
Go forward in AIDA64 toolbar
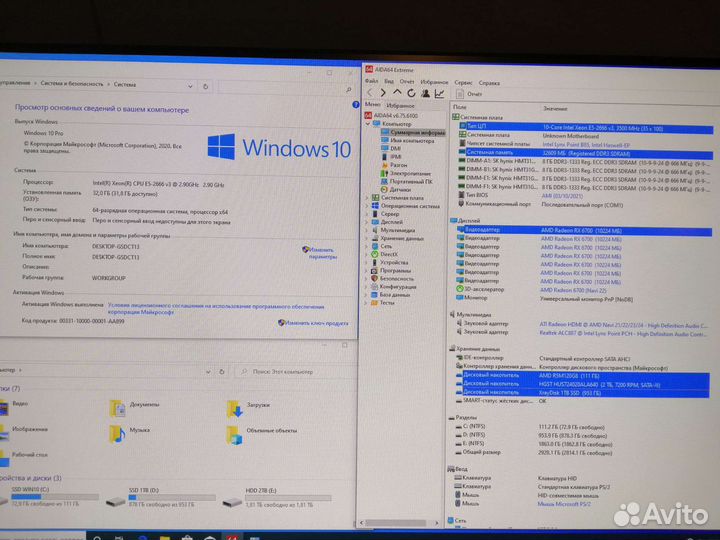[x=383, y=93]
